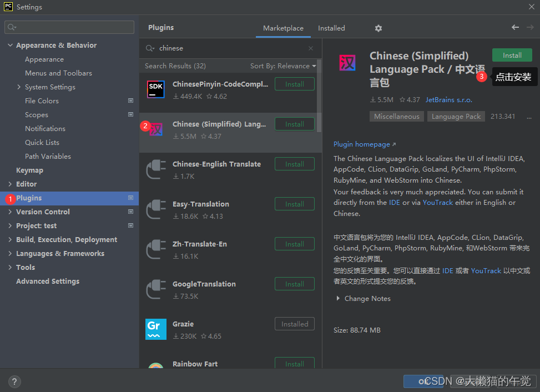Expand Languages & Frameworks section
Viewport: 540px width, 392px height.
10,253
